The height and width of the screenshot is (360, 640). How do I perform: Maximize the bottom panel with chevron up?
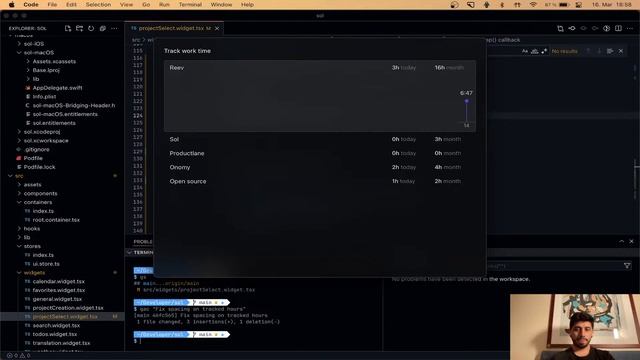621,241
